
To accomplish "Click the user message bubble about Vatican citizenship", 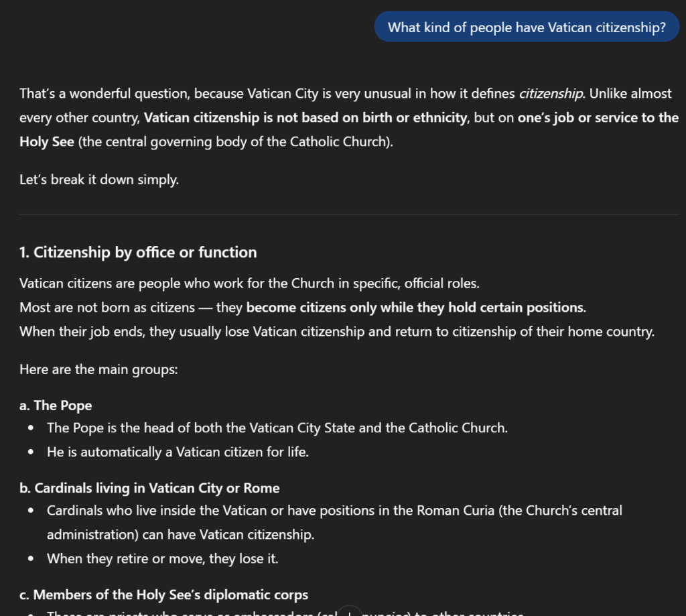I will [x=527, y=27].
